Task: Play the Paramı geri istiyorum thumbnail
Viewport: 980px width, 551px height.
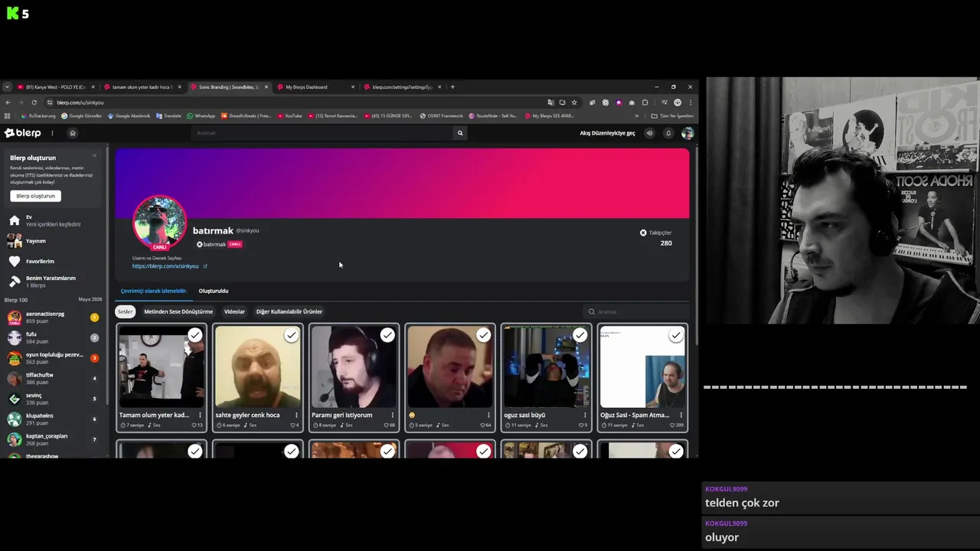Action: [x=354, y=367]
